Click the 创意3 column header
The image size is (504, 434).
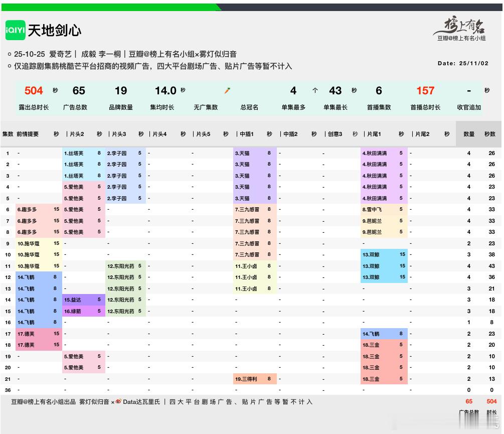[335, 134]
